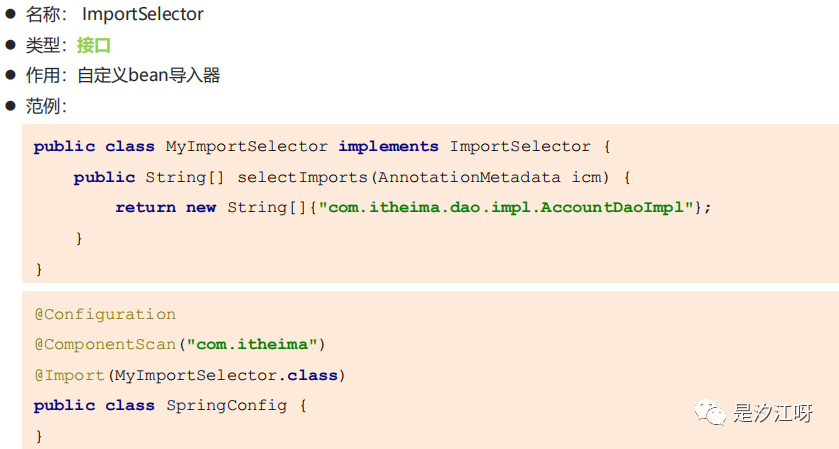Click MyImportSelector in the class declaration line

[x=246, y=146]
